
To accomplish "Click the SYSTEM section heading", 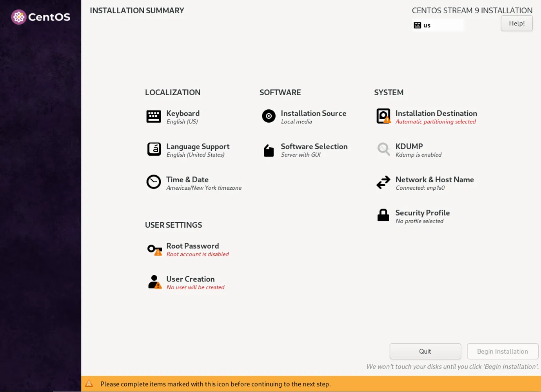I will point(389,93).
